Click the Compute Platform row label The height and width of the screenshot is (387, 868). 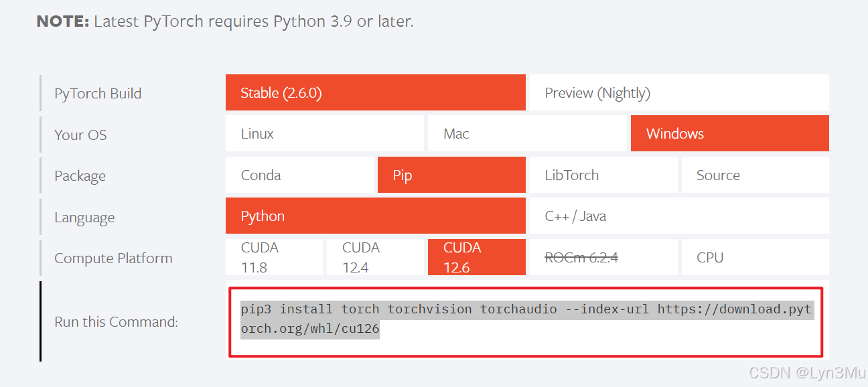(x=113, y=258)
